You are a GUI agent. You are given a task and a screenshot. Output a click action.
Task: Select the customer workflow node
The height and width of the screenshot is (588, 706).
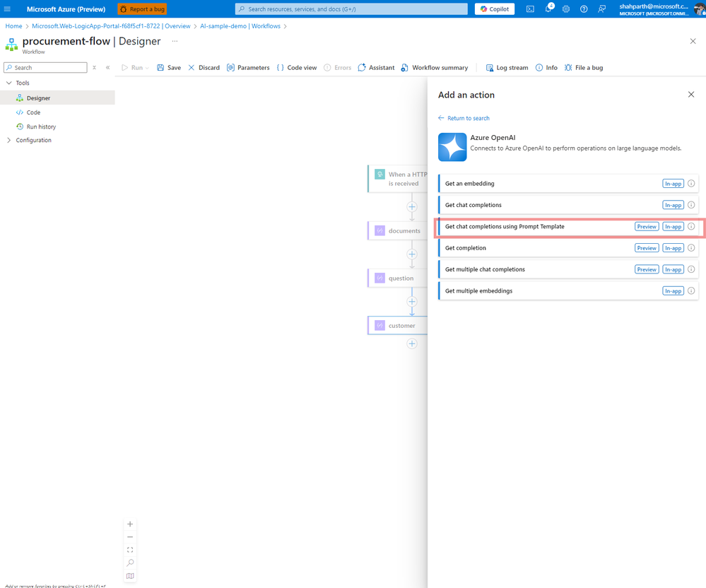pyautogui.click(x=398, y=326)
